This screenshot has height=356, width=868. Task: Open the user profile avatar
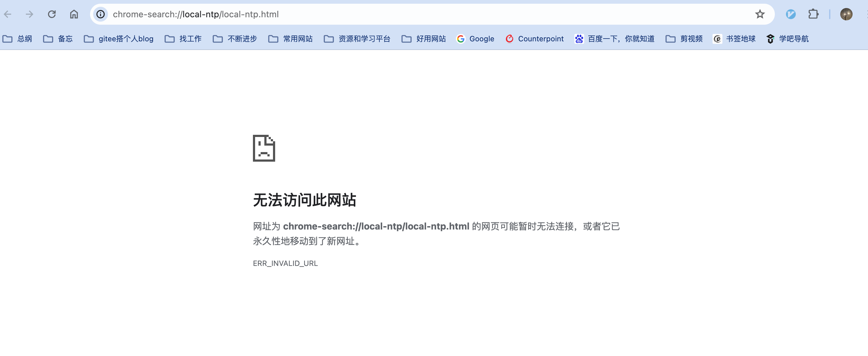click(x=846, y=14)
